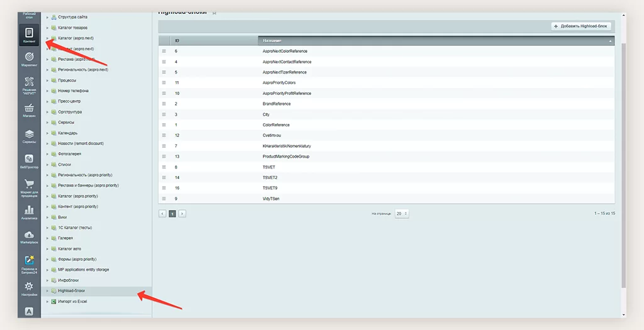Open the items-per-page dropdown showing 20
The image size is (644, 330).
point(402,214)
